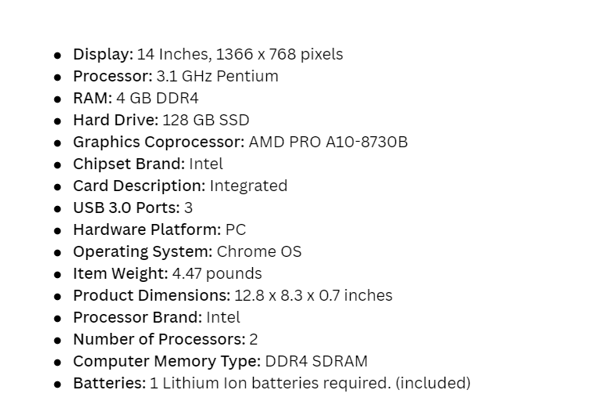Click the Graphics Coprocessor label

point(159,142)
